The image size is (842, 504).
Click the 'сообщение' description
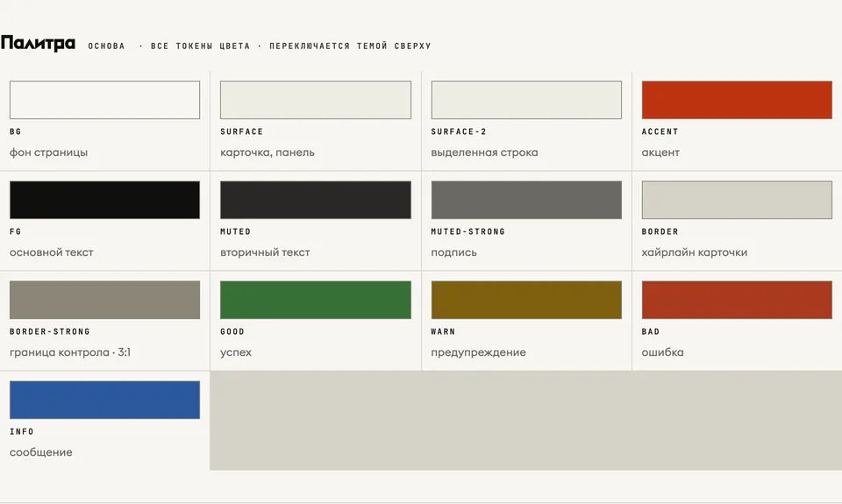(41, 452)
